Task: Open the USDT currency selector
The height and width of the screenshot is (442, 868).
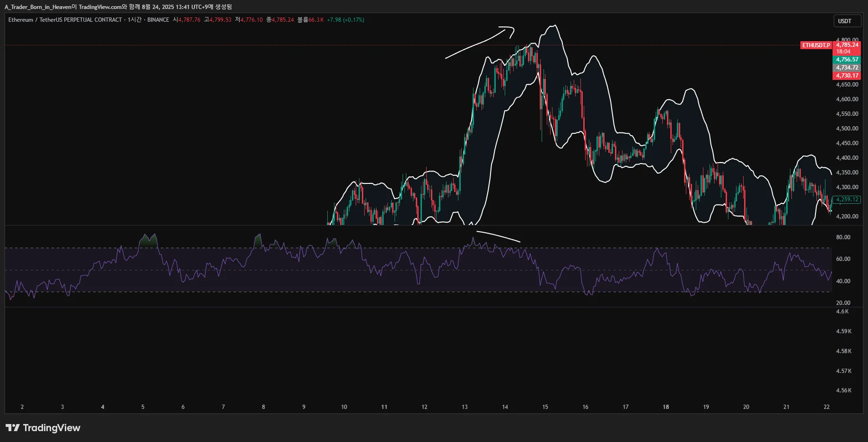Action: pyautogui.click(x=847, y=21)
